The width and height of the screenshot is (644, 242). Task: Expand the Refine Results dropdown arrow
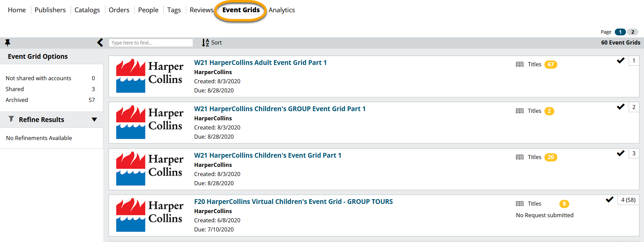(94, 120)
